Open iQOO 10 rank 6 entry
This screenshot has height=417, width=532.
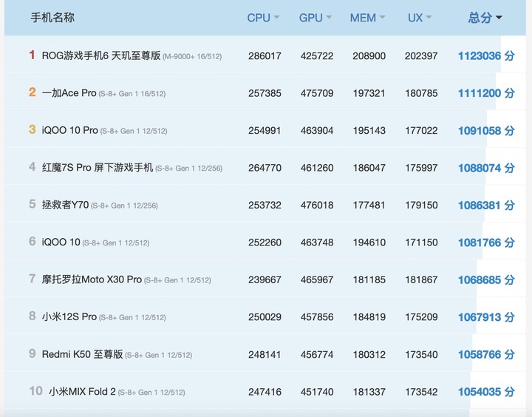pos(61,243)
